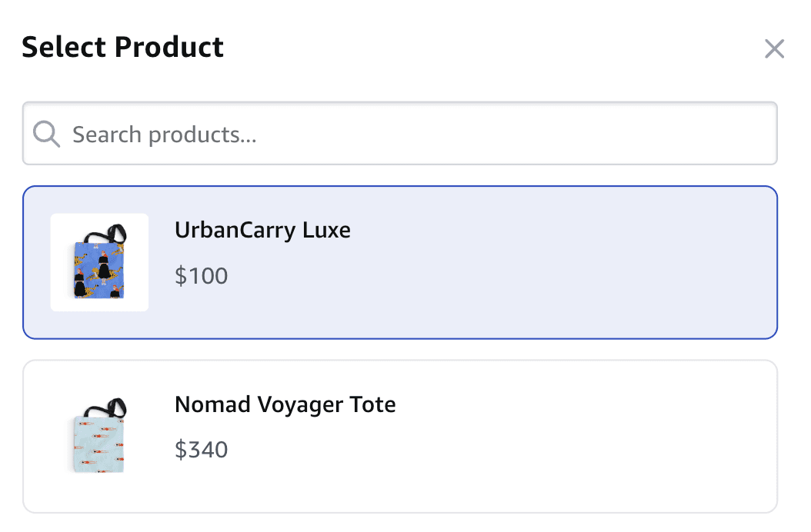
Task: Click the Select Product heading text
Action: [x=122, y=48]
